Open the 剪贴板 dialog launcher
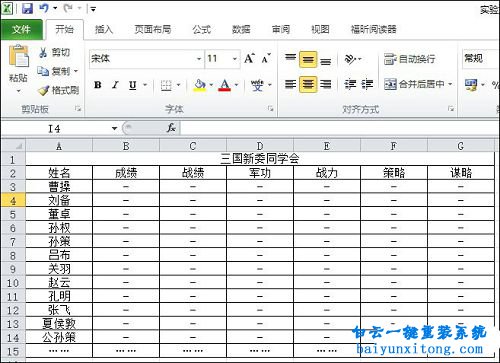 (78, 109)
